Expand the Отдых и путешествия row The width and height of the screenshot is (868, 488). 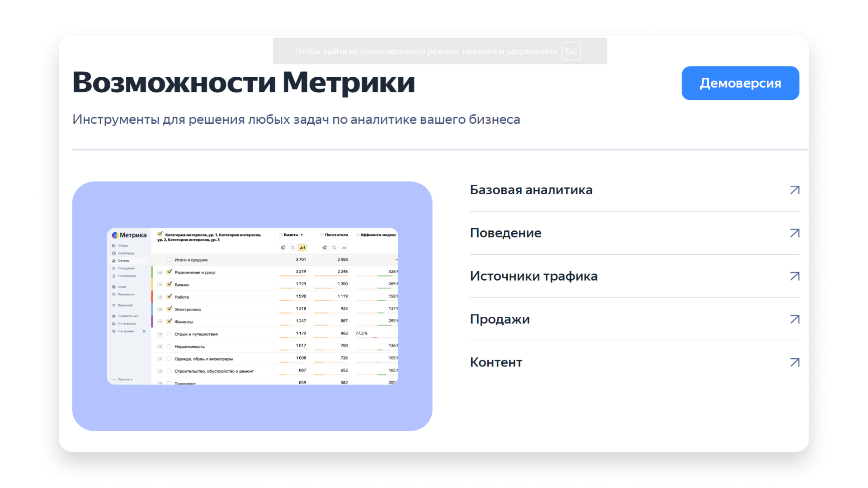pyautogui.click(x=160, y=334)
